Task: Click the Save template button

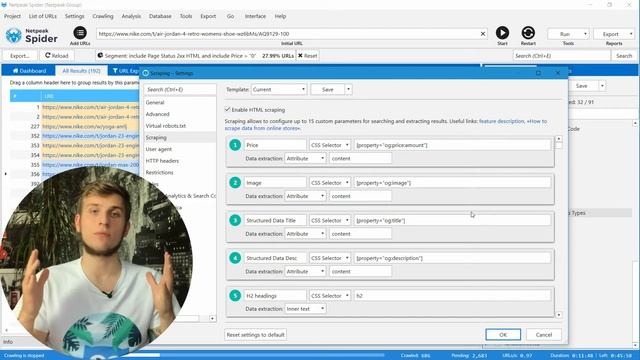Action: pos(328,89)
